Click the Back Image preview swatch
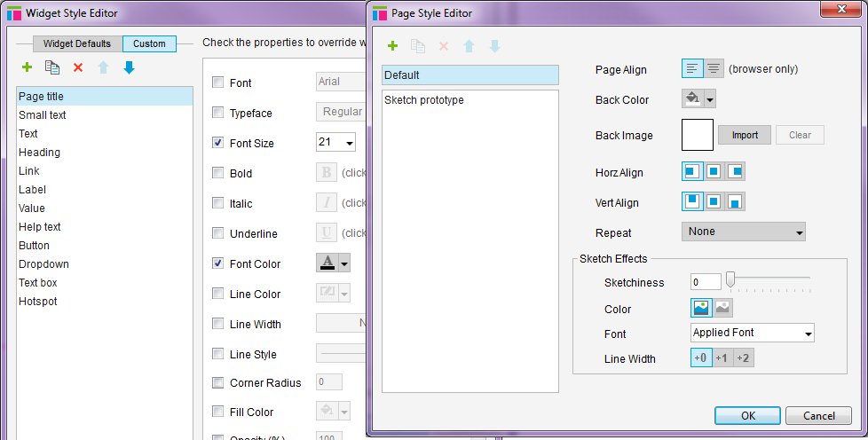The width and height of the screenshot is (868, 440). click(x=698, y=135)
